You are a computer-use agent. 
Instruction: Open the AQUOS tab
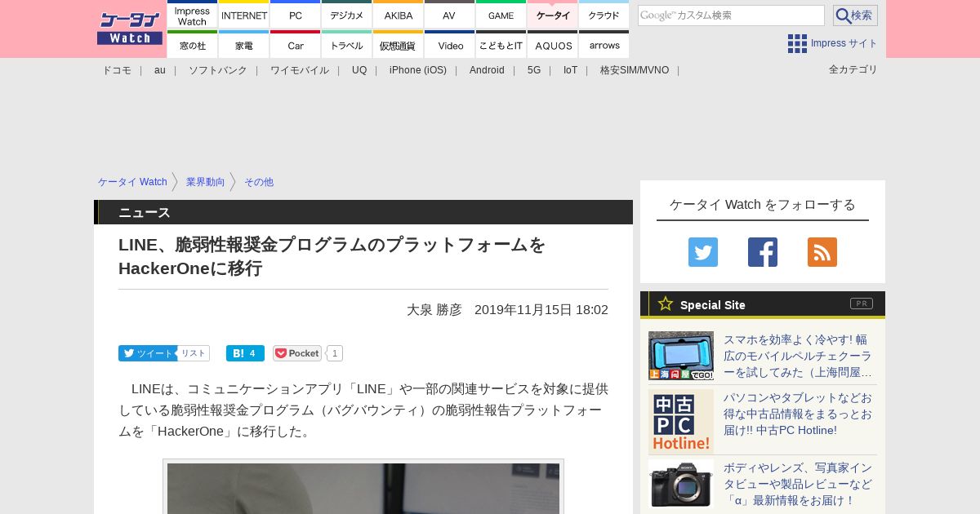(x=553, y=44)
